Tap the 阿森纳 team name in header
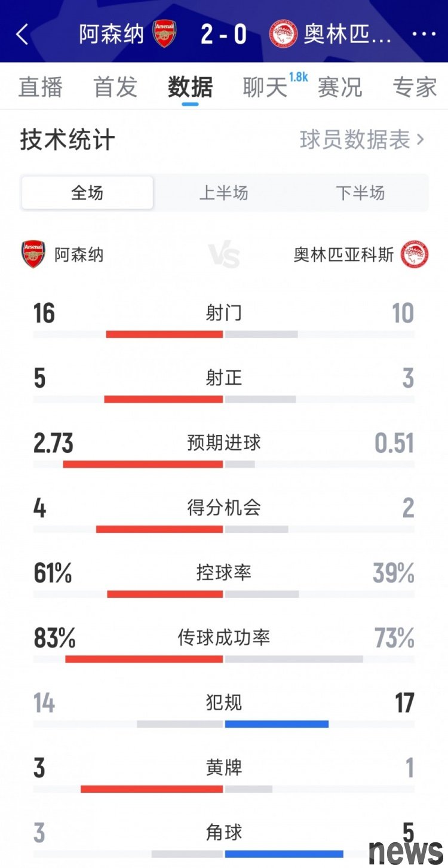The height and width of the screenshot is (868, 448). (x=112, y=34)
